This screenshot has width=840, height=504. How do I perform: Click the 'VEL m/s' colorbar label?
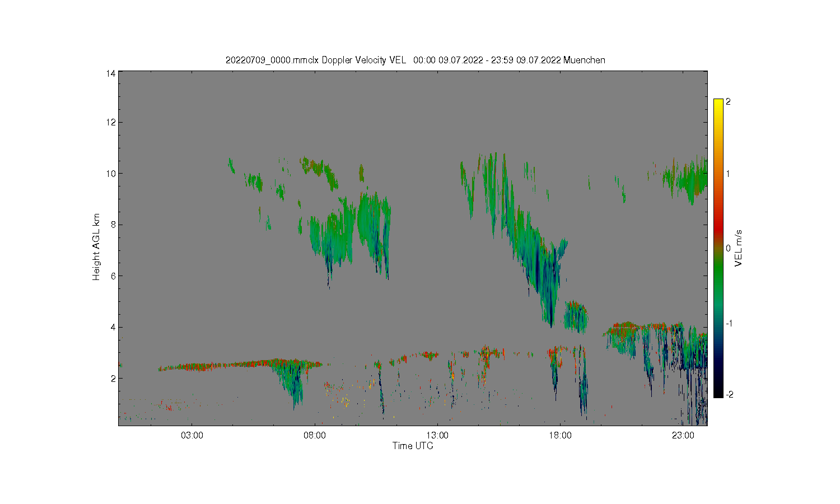739,248
